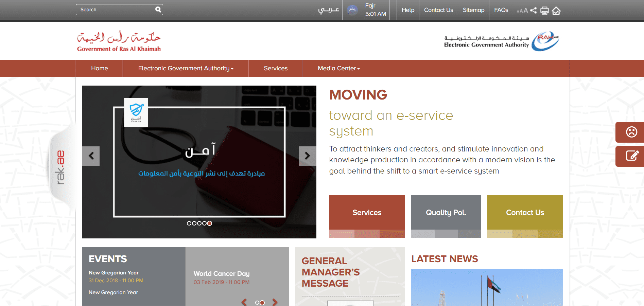Open the Latest News flag photo
This screenshot has width=644, height=306.
pos(487,287)
